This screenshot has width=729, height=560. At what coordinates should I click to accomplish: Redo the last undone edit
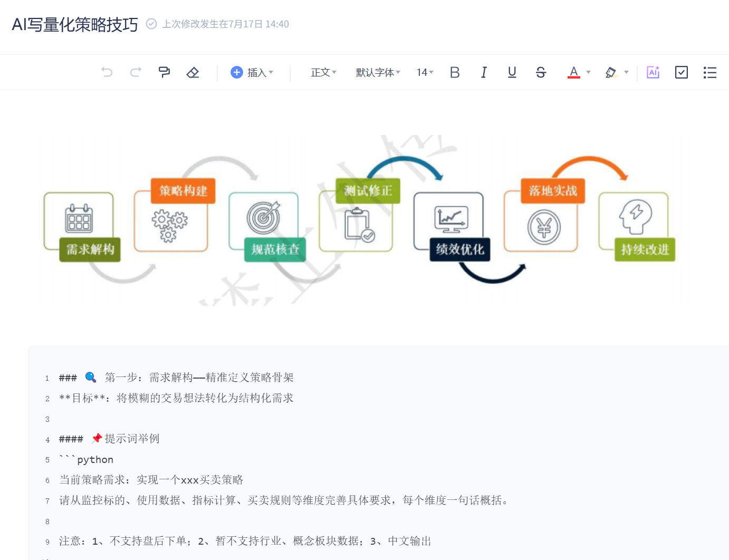[x=136, y=72]
